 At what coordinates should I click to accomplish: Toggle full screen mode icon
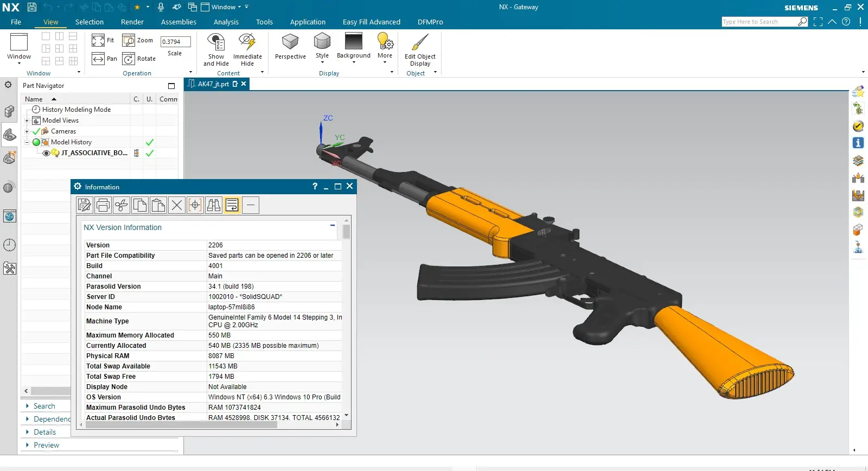[x=818, y=22]
